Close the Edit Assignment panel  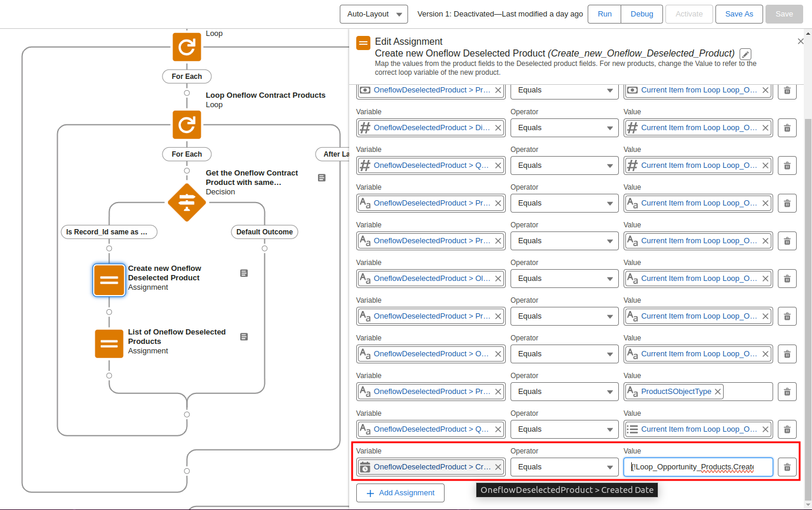(x=800, y=41)
